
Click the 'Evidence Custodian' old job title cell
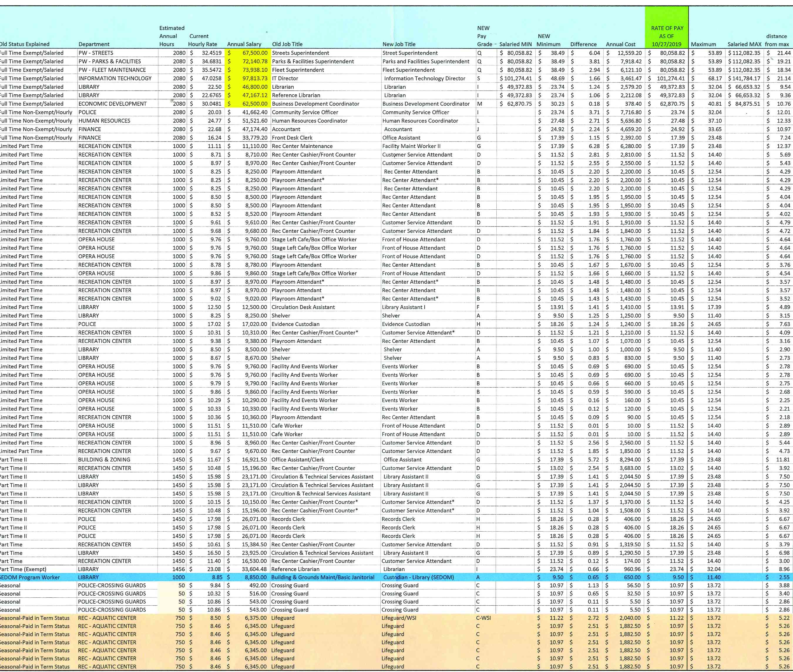pos(295,324)
